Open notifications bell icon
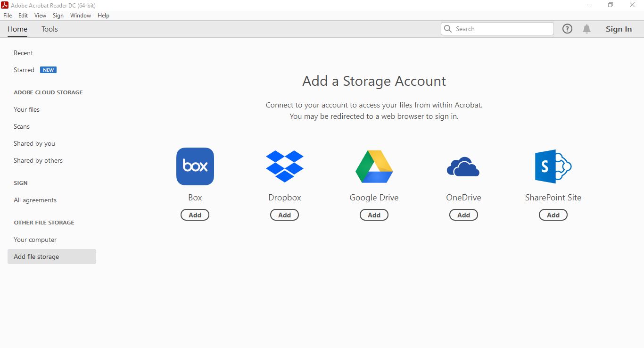This screenshot has width=644, height=348. click(x=586, y=29)
